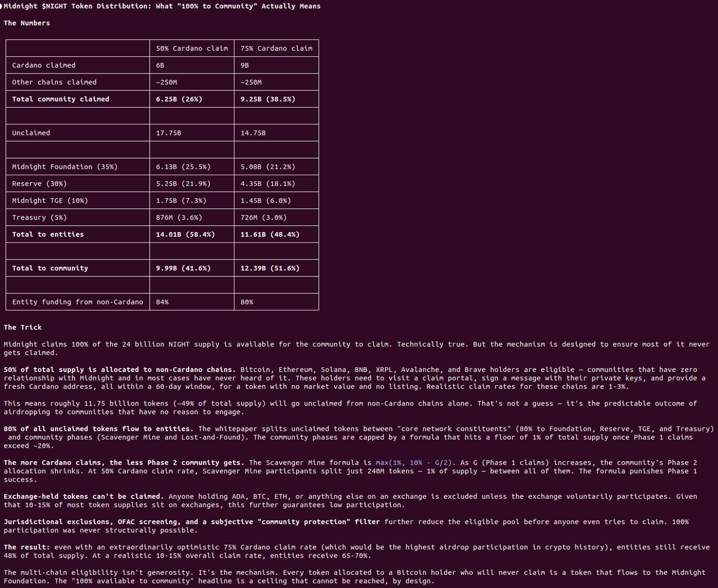Click bold text "The more Cardano claims"
The height and width of the screenshot is (588, 718).
tap(52, 462)
